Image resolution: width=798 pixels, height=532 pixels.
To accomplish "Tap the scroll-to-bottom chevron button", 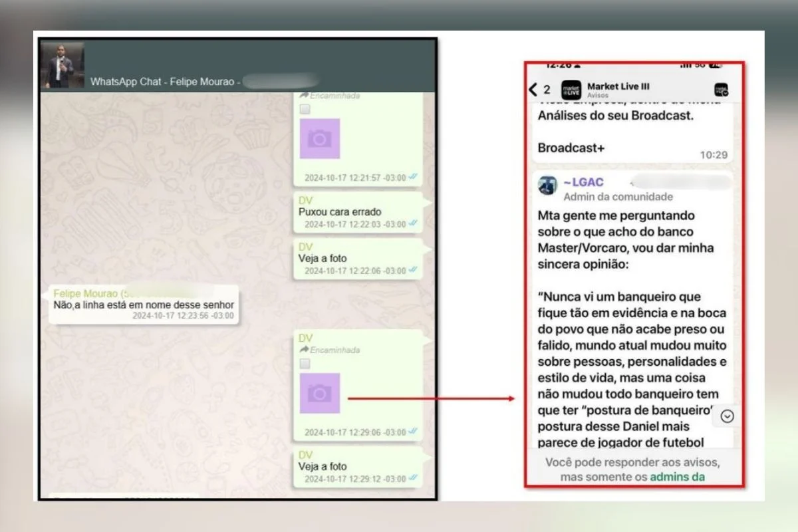I will pos(728,416).
